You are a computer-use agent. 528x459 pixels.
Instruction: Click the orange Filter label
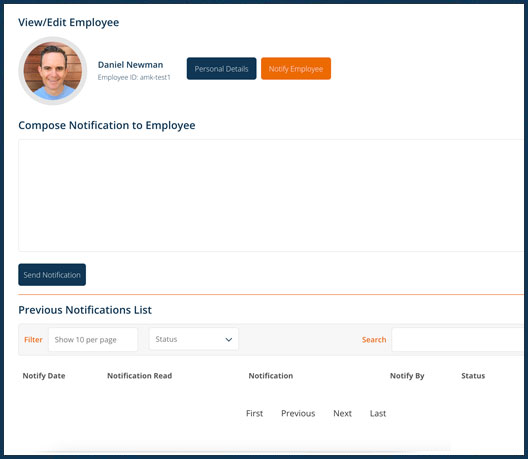(33, 339)
